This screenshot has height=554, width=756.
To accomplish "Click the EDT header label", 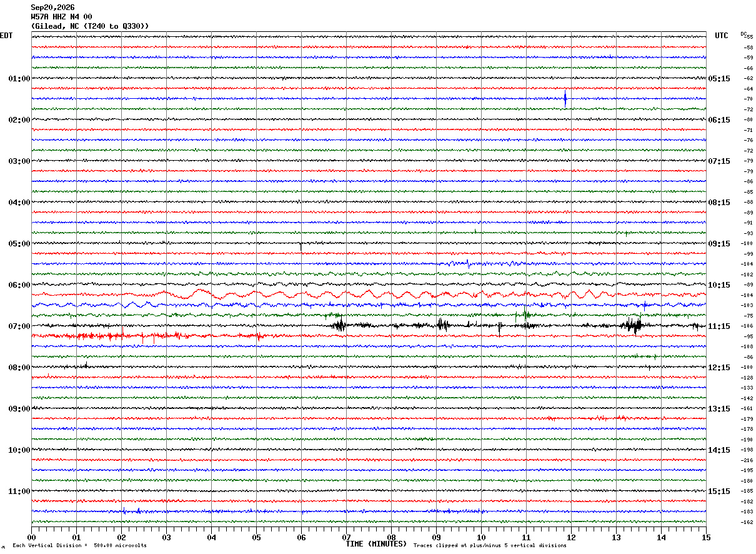I will 6,36.
